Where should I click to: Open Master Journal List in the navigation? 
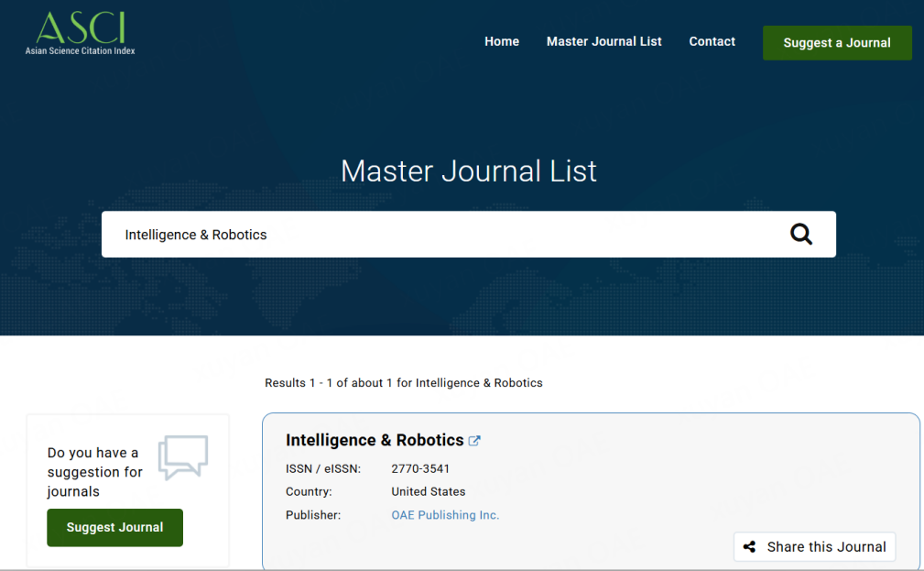603,41
